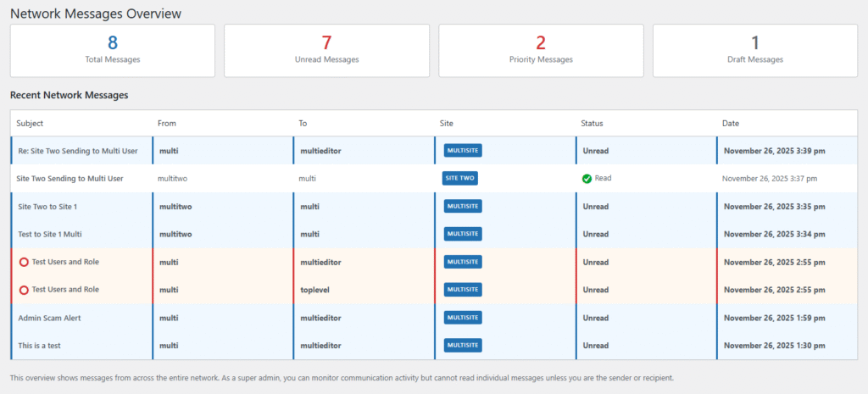
Task: Click the MULTISITE badge in the This is a test row
Action: (463, 346)
